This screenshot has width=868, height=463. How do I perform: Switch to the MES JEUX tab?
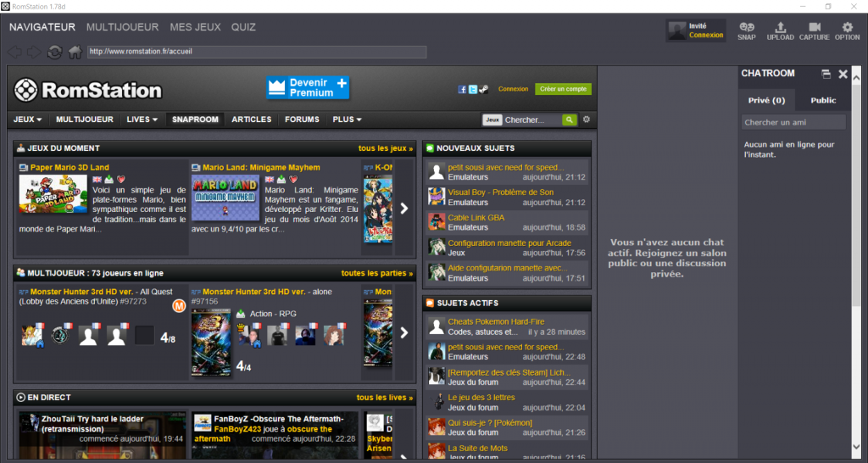coord(195,27)
